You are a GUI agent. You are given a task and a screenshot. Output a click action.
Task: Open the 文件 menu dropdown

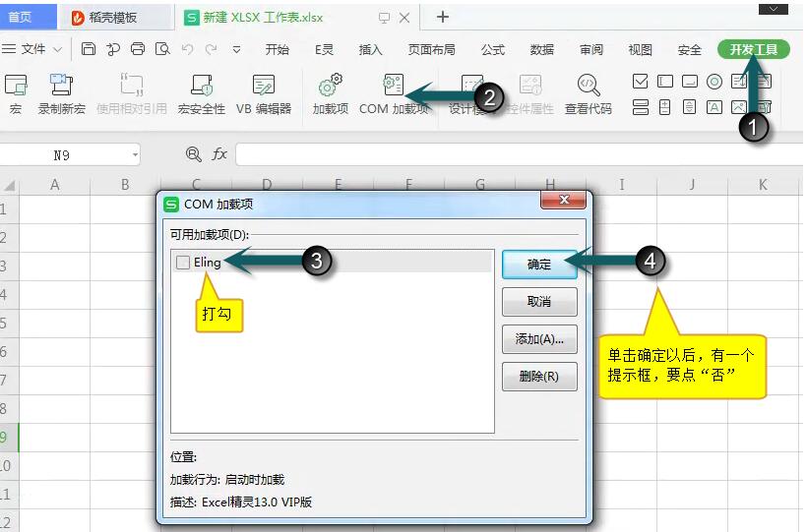[39, 49]
